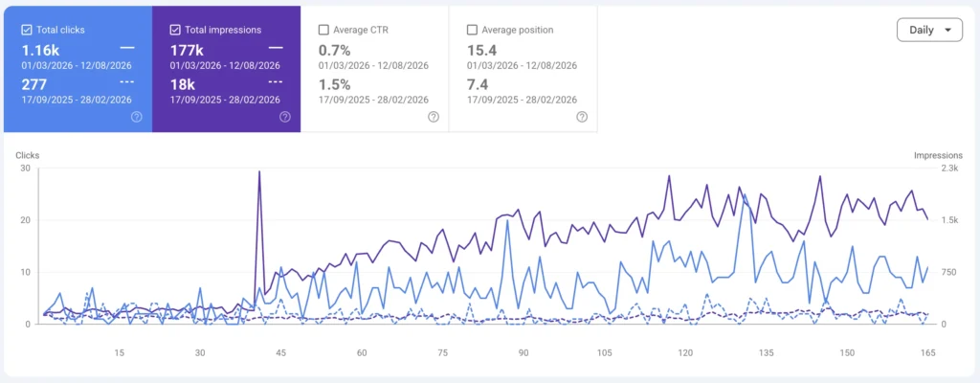The width and height of the screenshot is (980, 383).
Task: Open help icon on Total impressions card
Action: pyautogui.click(x=285, y=117)
